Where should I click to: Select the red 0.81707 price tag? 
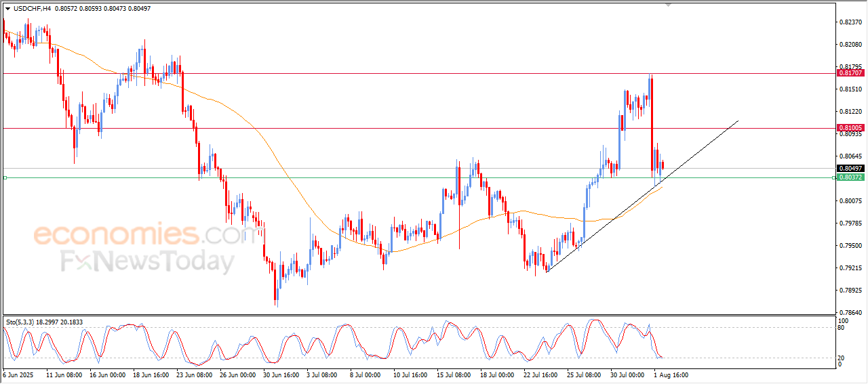click(x=850, y=72)
